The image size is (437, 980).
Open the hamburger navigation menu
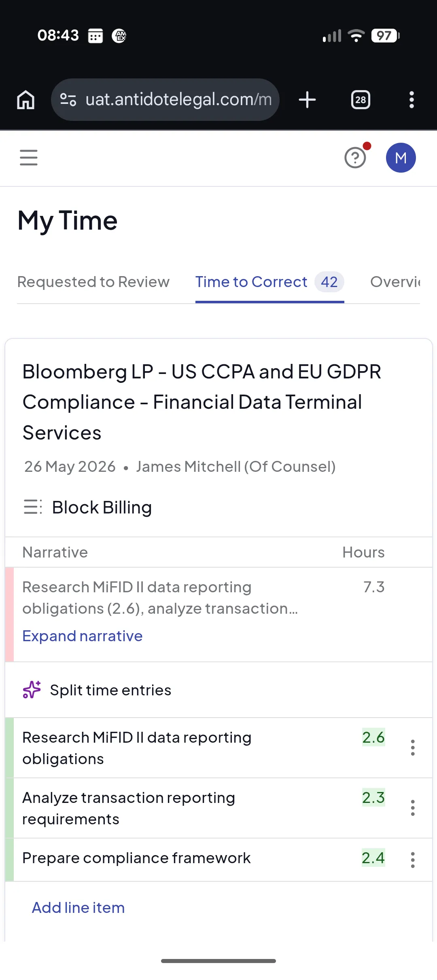point(29,158)
